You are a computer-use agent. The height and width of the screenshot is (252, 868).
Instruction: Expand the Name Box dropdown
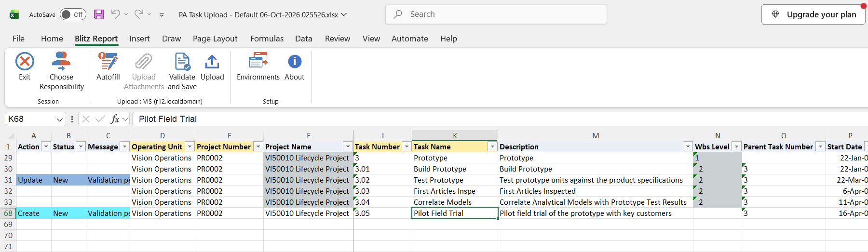click(60, 119)
